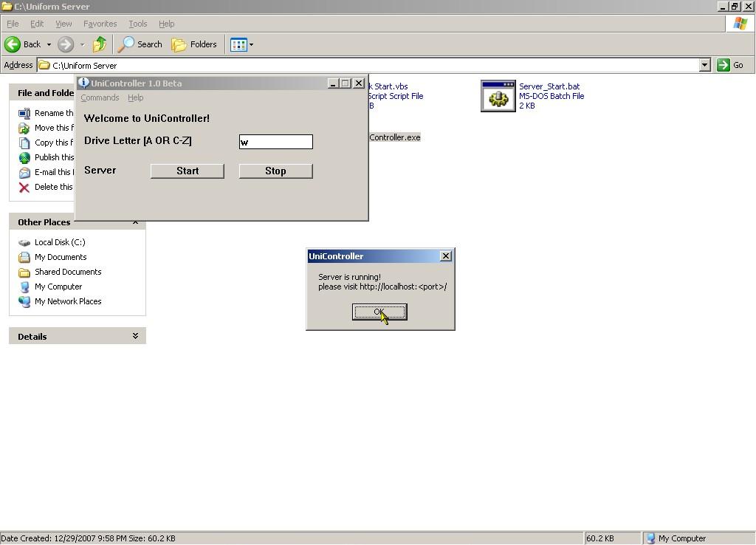This screenshot has height=545, width=756.
Task: Open the Explorer Help menu
Action: 166,24
